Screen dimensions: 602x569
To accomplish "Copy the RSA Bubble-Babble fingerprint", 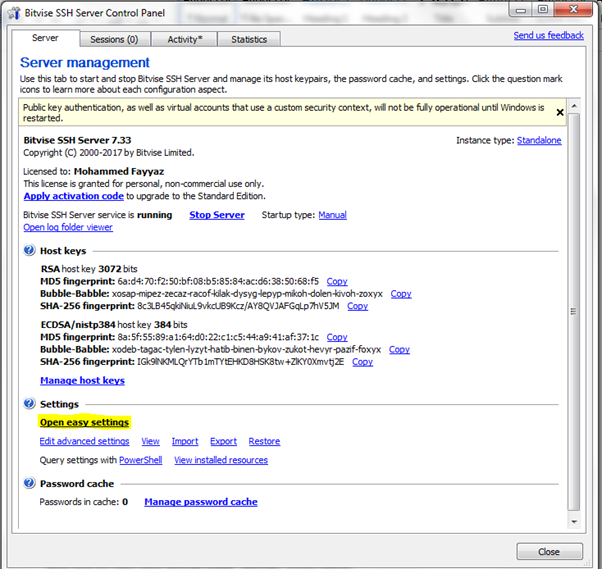I will click(401, 294).
